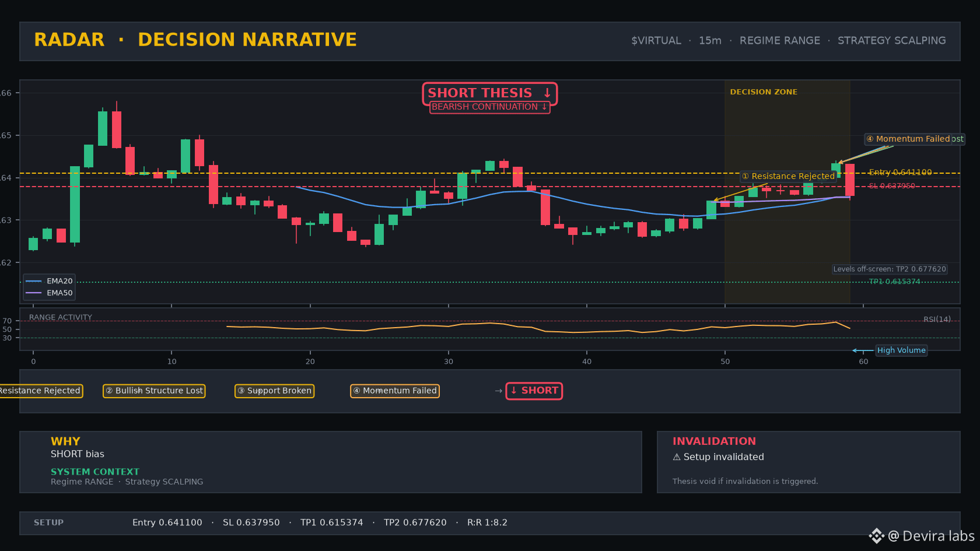980x551 pixels.
Task: Click the SHORT THESIS badge
Action: pos(490,93)
